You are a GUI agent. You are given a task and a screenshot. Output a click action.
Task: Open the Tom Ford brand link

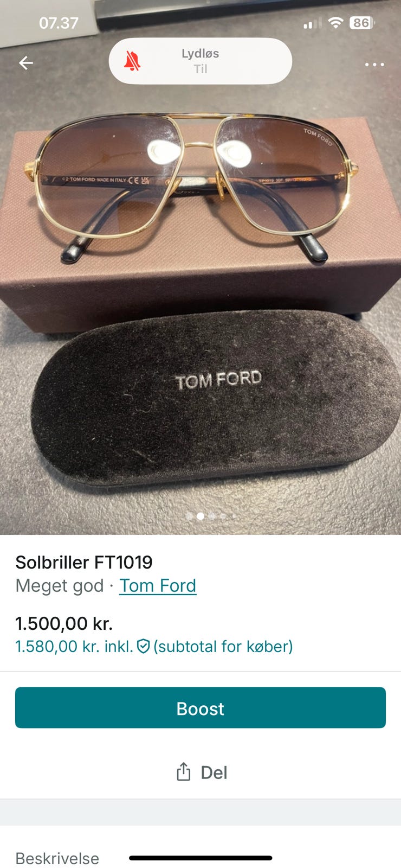158,586
